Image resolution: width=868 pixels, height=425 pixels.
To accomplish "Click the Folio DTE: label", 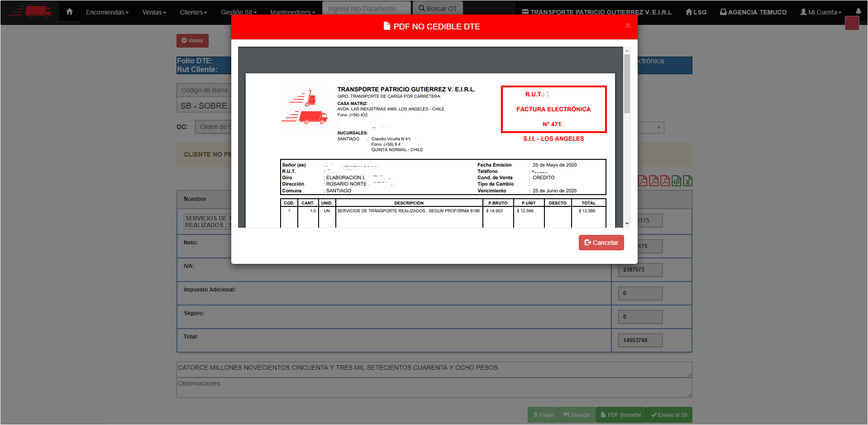I will point(195,61).
